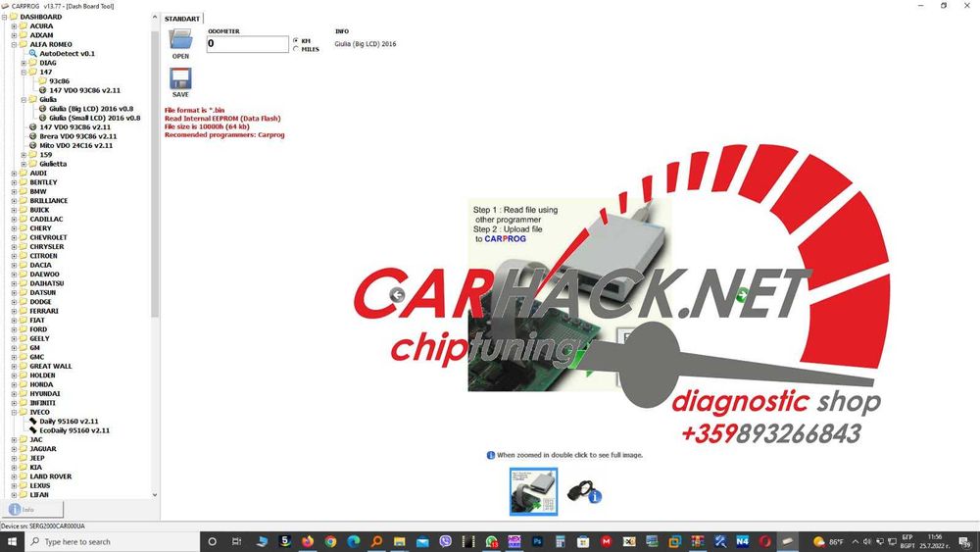Open the notification center icon
980x552 pixels.
pos(965,541)
